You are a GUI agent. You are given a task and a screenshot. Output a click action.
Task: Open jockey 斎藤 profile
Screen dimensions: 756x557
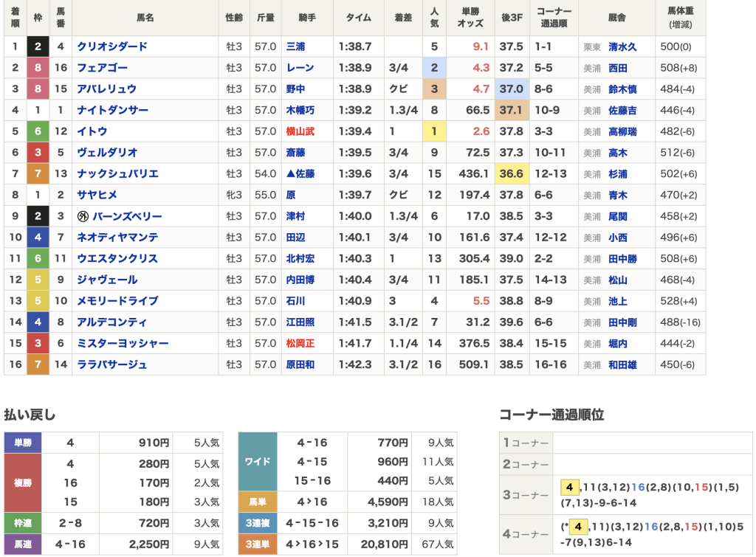click(x=295, y=153)
